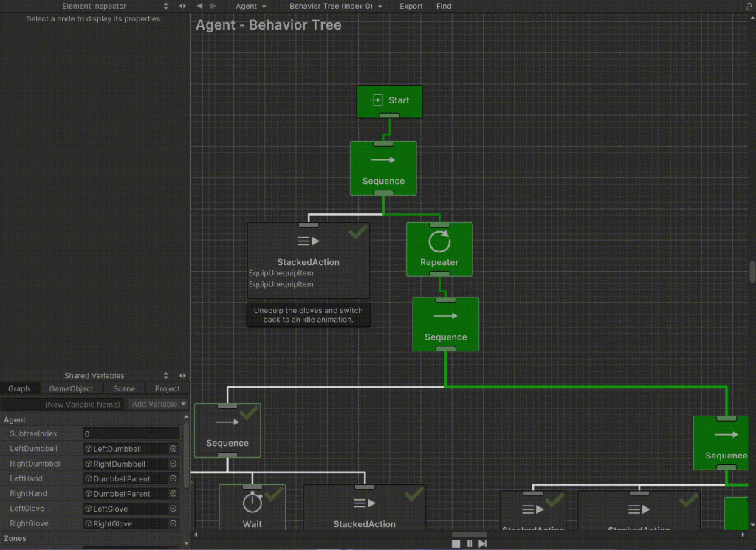Open the Add Variable dropdown

tap(158, 405)
